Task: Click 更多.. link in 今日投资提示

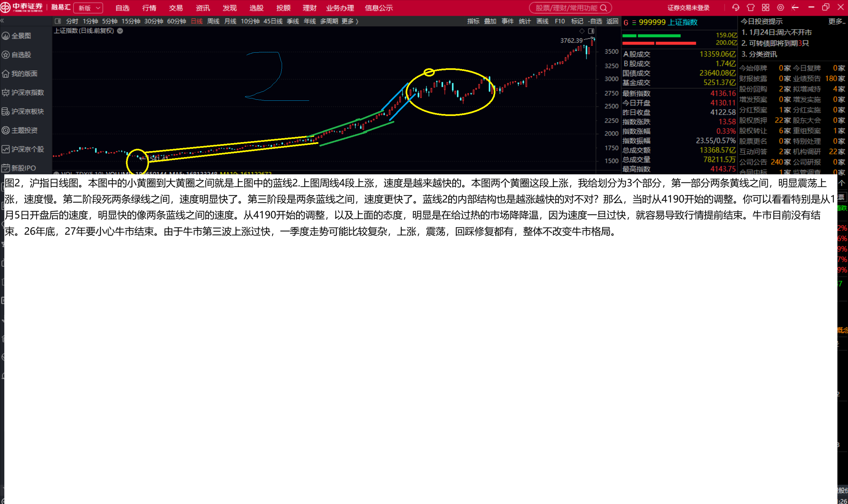Action: (836, 22)
